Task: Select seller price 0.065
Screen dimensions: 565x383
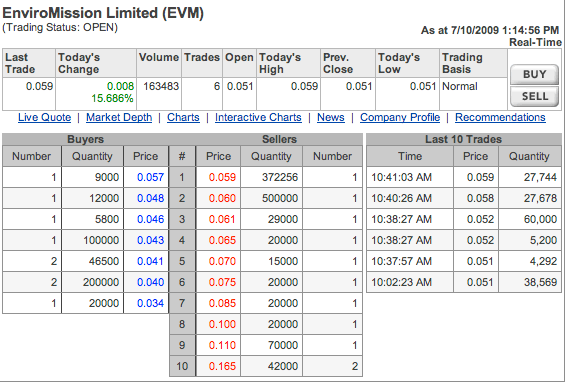Action: click(222, 240)
